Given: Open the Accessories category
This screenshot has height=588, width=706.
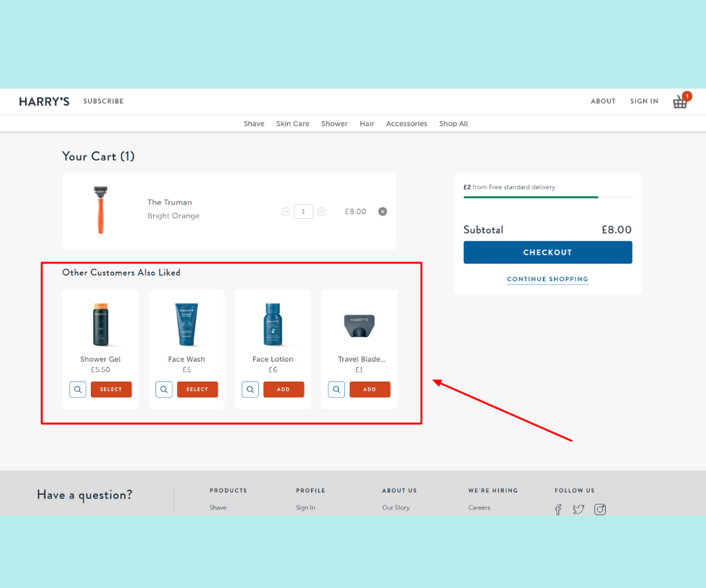Looking at the screenshot, I should [407, 124].
